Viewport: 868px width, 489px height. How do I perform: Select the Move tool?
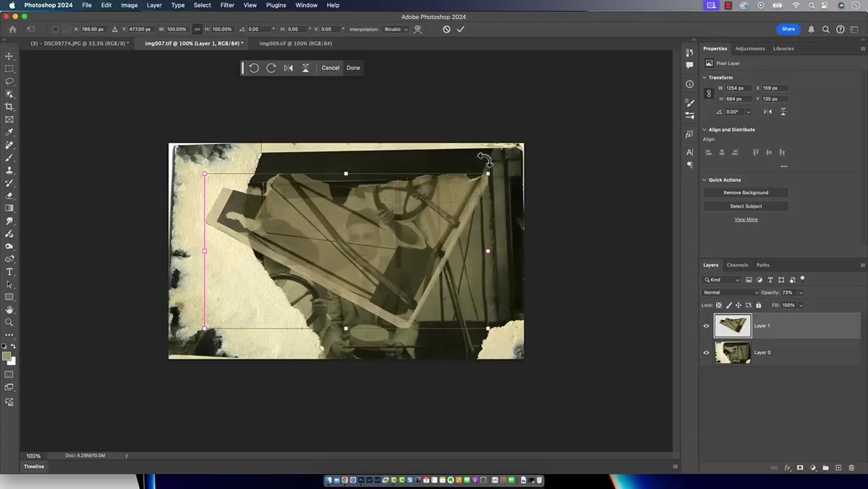point(9,56)
